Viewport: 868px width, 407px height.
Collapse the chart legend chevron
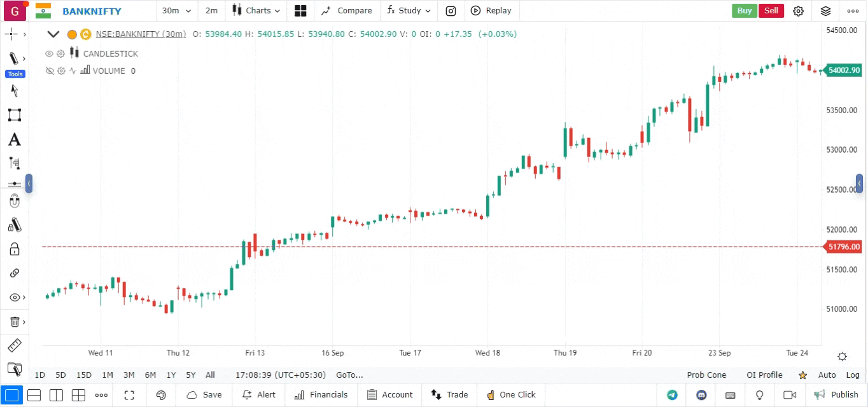click(x=53, y=34)
